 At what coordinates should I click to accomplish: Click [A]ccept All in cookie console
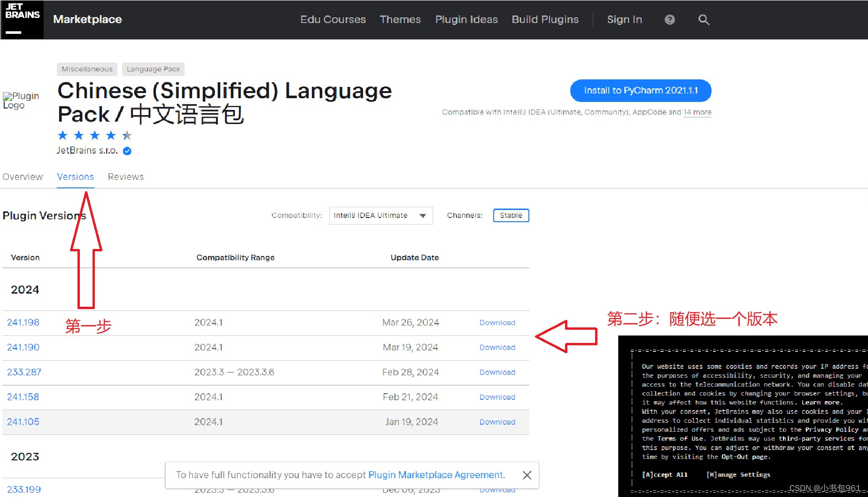click(x=665, y=475)
